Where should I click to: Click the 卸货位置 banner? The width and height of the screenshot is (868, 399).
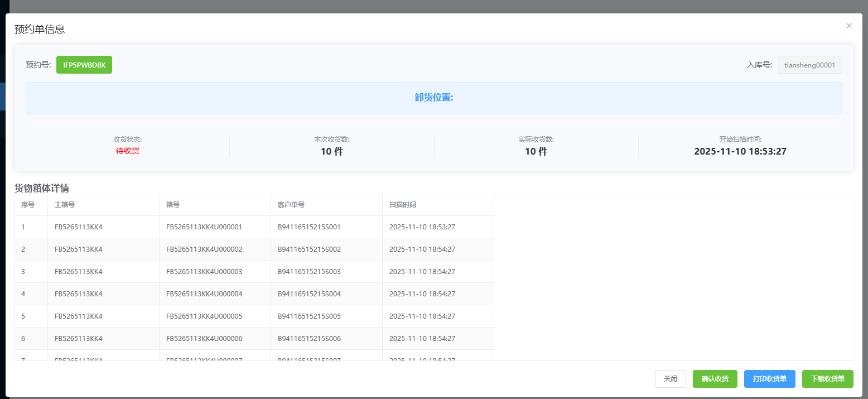coord(433,98)
